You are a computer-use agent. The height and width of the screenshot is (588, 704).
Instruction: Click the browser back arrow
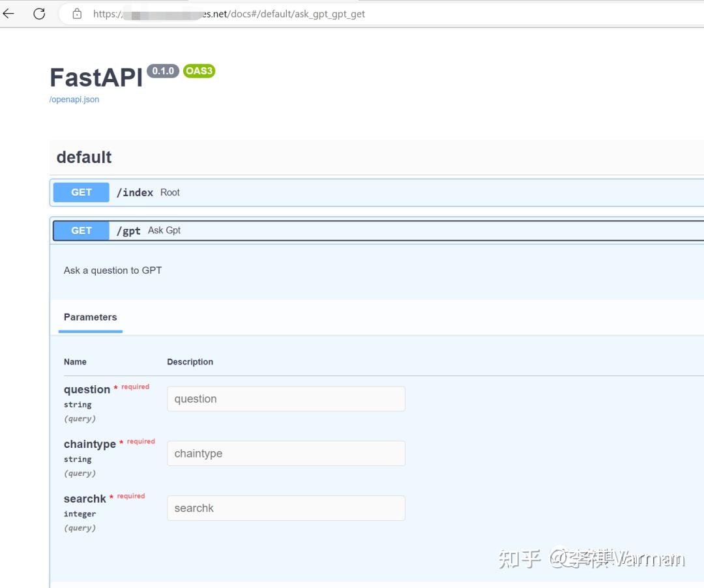pyautogui.click(x=10, y=13)
